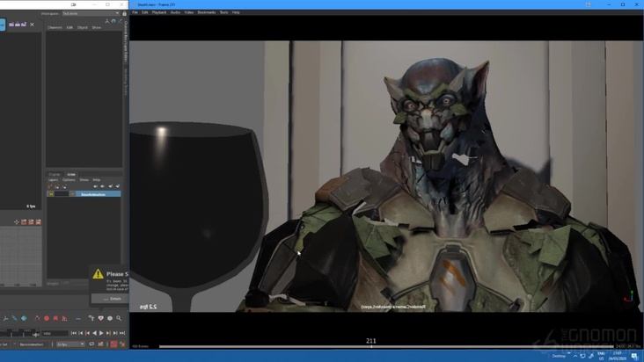Click the play forward button
The height and width of the screenshot is (362, 644).
(x=101, y=333)
